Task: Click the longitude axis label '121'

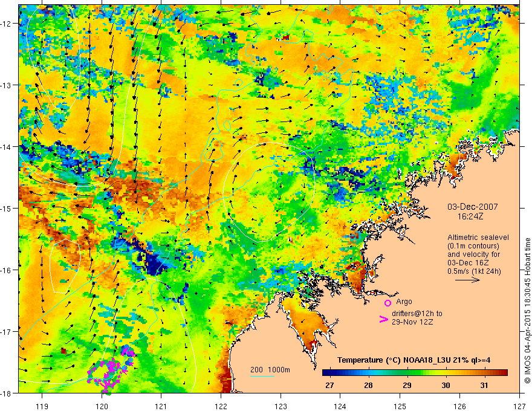Action: [161, 406]
